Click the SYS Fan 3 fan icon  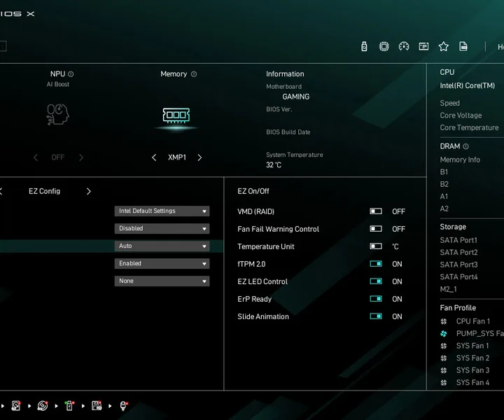[x=444, y=370]
